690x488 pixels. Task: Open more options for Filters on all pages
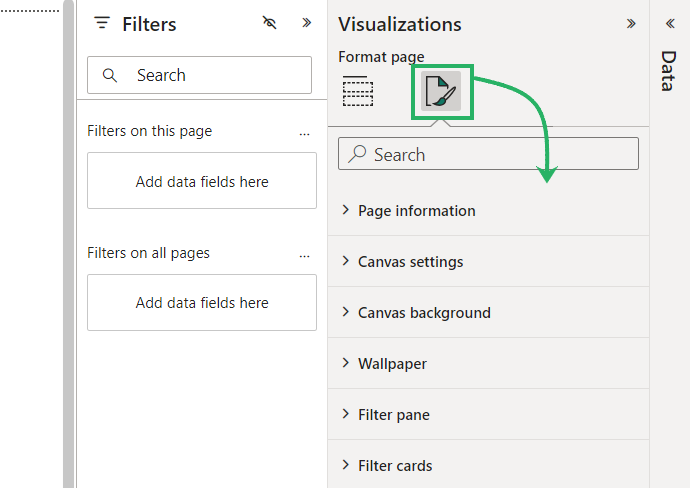point(305,254)
